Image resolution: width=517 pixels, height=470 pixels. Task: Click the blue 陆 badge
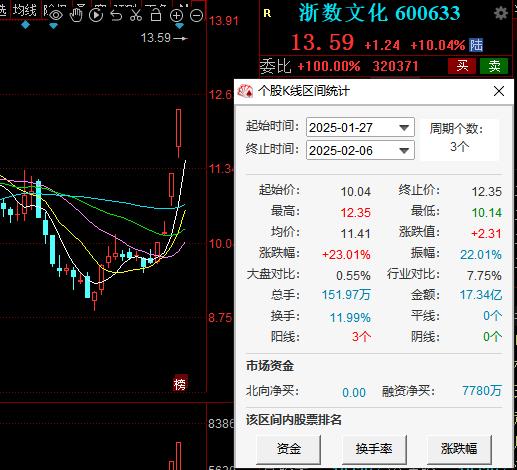click(476, 45)
